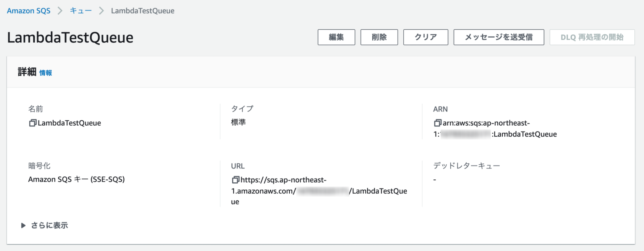Open the 情報 help link beside 詳細

(x=46, y=72)
